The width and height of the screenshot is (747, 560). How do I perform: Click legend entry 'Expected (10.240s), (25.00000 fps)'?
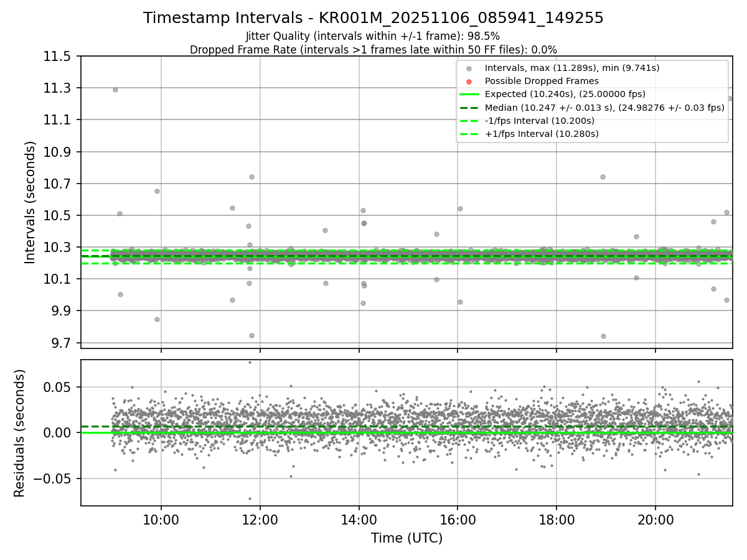(x=565, y=94)
